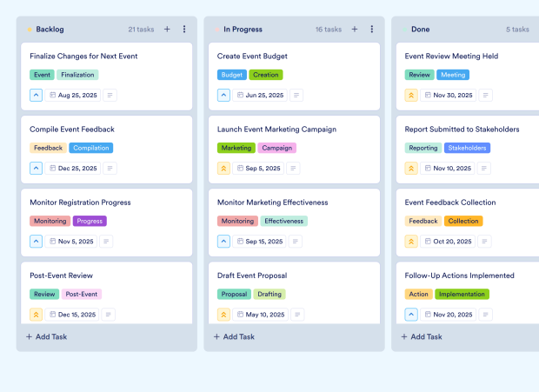Click plus icon in Backlog column header
539x392 pixels.
[167, 30]
